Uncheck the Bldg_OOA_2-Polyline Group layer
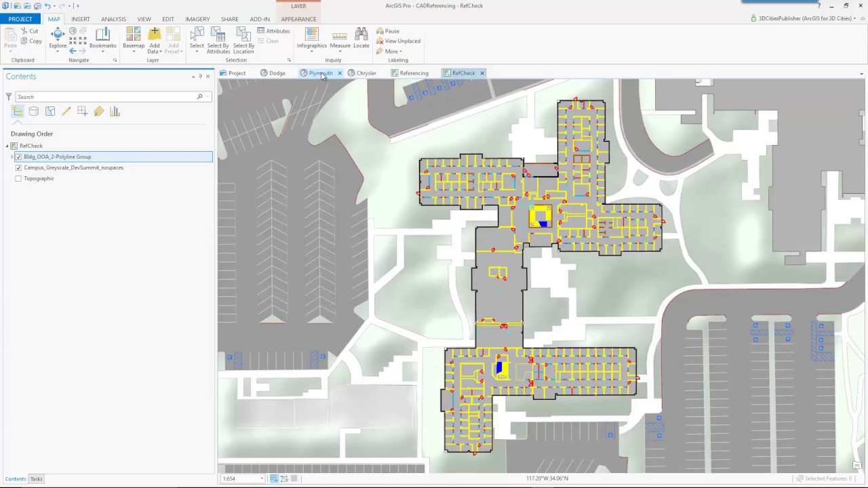868x488 pixels. tap(18, 157)
